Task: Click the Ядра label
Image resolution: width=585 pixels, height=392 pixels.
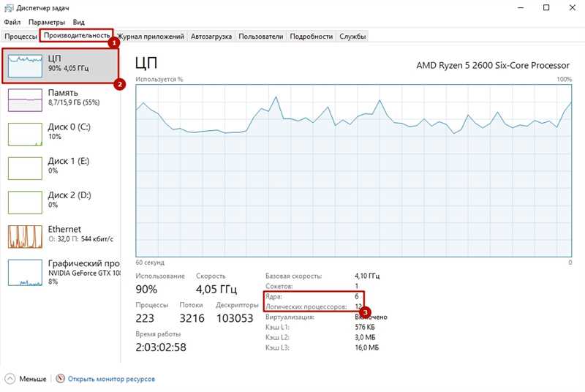Action: (273, 296)
